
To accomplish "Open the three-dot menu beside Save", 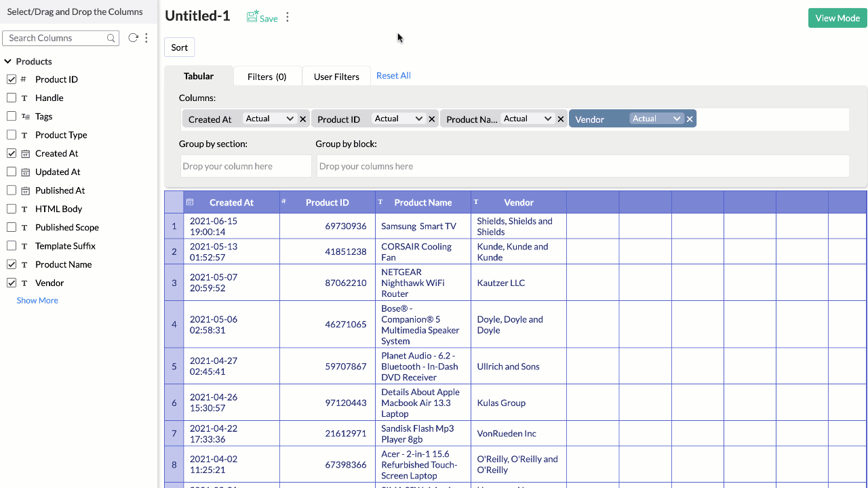I will [288, 18].
